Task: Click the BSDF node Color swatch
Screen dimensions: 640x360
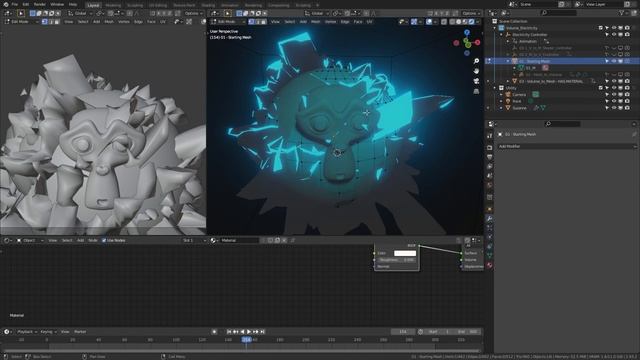Action: click(405, 253)
